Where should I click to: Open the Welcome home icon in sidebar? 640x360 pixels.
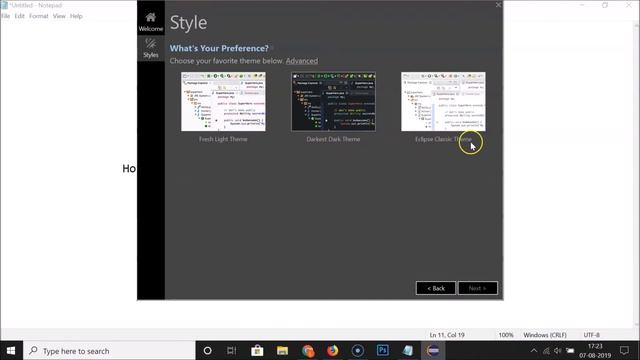[x=151, y=22]
